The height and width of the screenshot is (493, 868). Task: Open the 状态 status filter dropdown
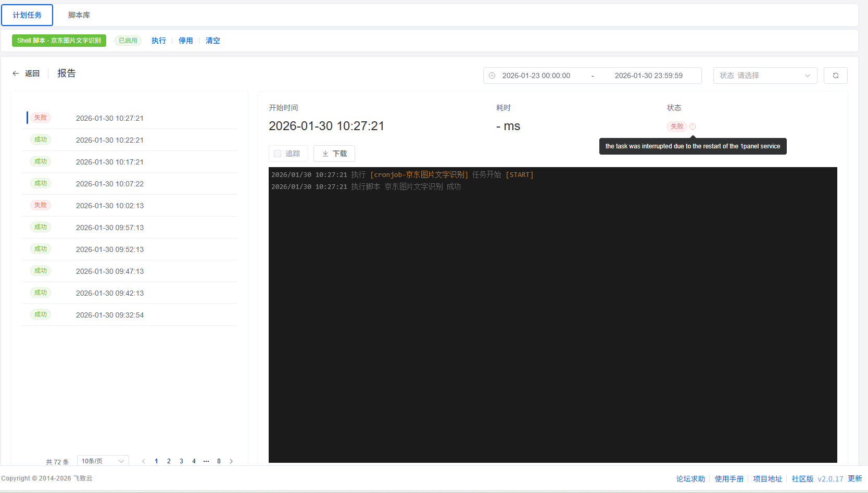pyautogui.click(x=764, y=75)
